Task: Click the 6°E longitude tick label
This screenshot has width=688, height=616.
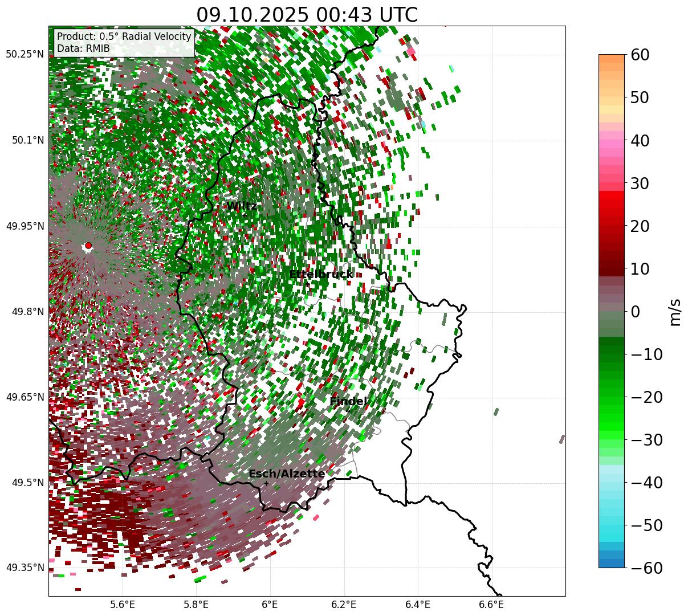Action: click(x=270, y=604)
